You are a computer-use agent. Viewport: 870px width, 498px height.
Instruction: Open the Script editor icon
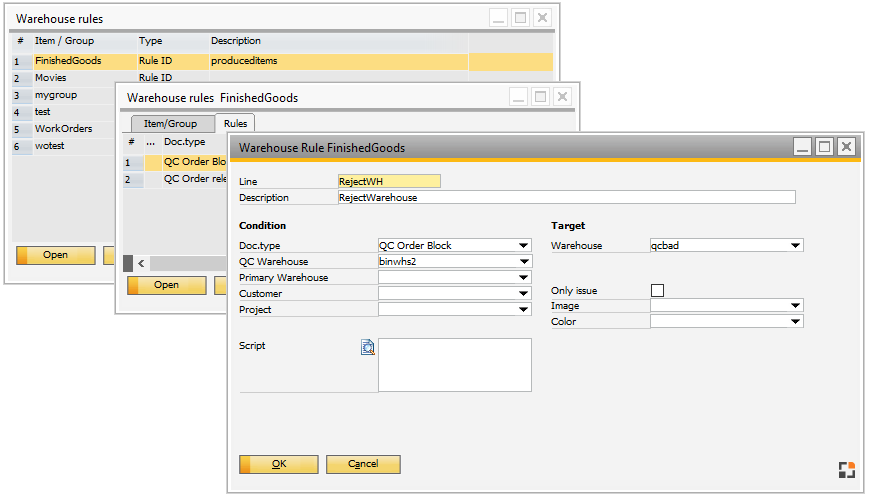coord(367,348)
